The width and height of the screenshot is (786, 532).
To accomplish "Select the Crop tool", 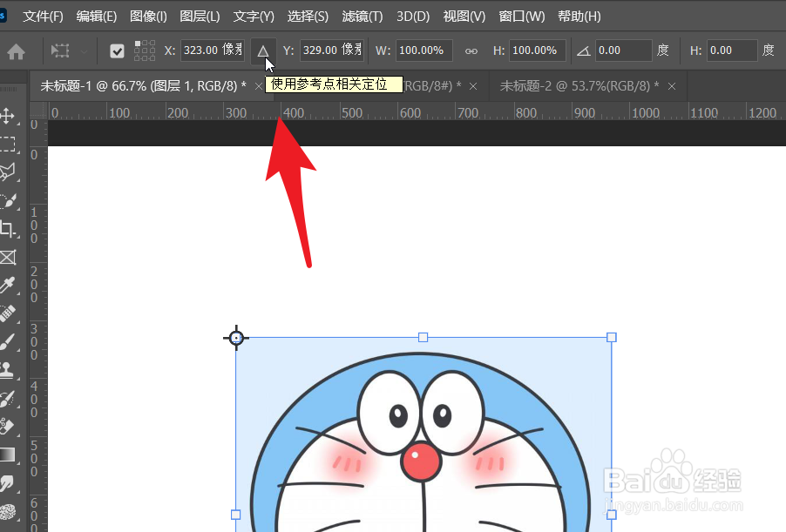I will (8, 230).
